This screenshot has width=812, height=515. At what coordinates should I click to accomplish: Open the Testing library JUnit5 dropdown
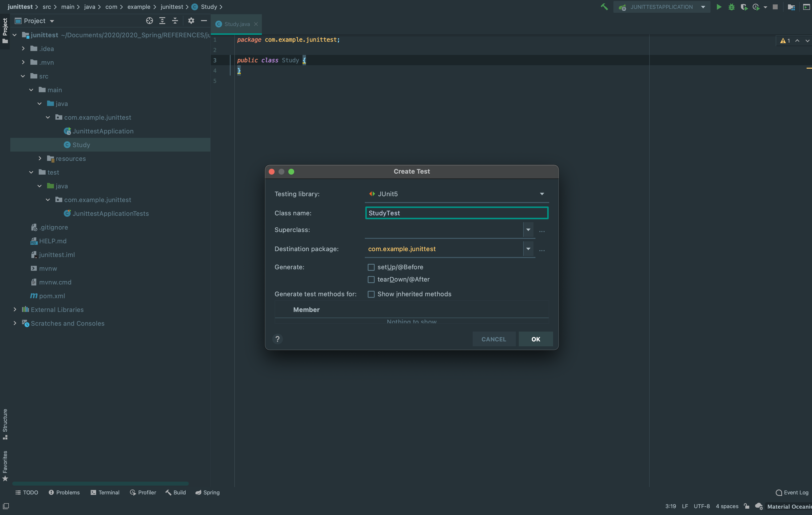(542, 194)
